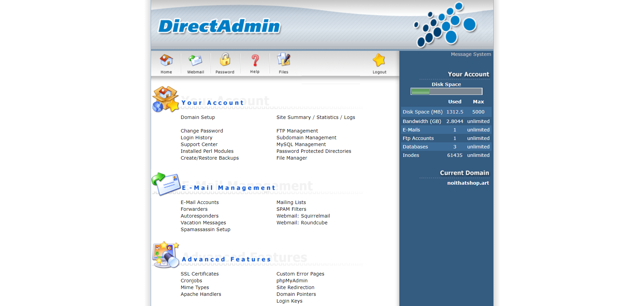Open Custom Error Pages
Image resolution: width=644 pixels, height=306 pixels.
(300, 274)
